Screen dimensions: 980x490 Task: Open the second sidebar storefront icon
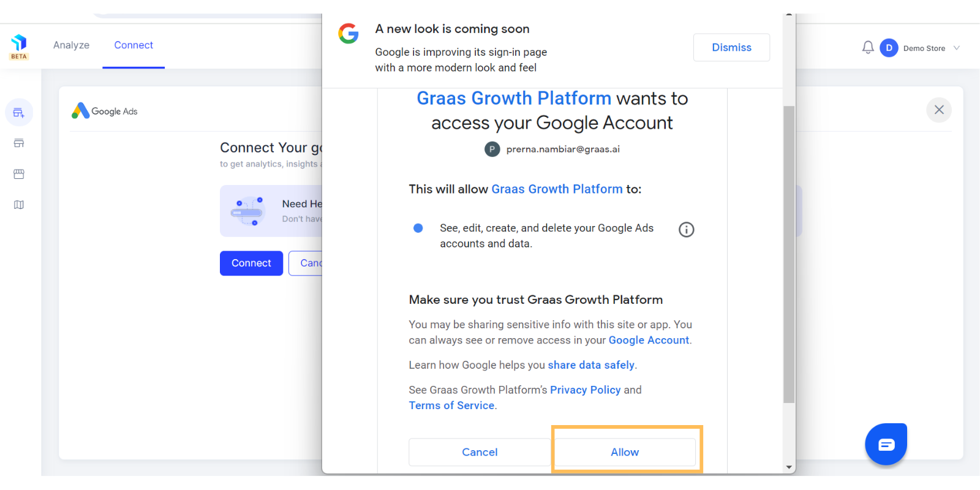[19, 143]
